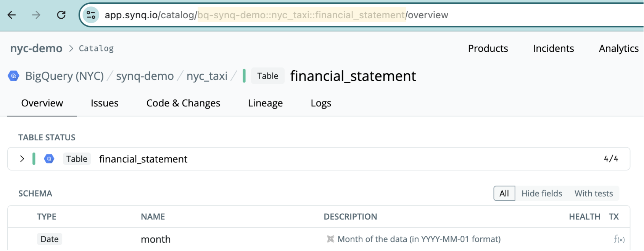644x251 pixels.
Task: Click the TABLE STATUS section heading
Action: pos(47,137)
